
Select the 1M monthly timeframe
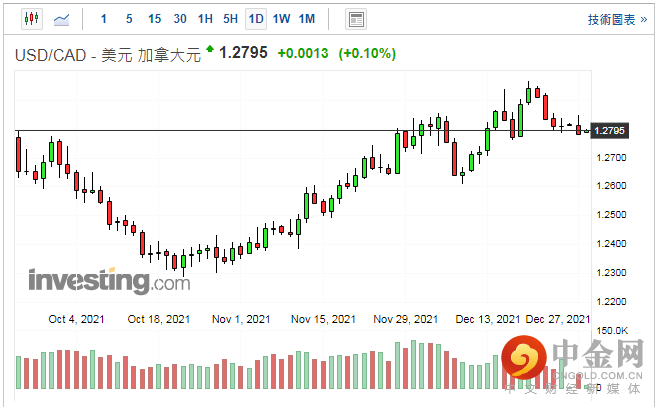click(307, 19)
